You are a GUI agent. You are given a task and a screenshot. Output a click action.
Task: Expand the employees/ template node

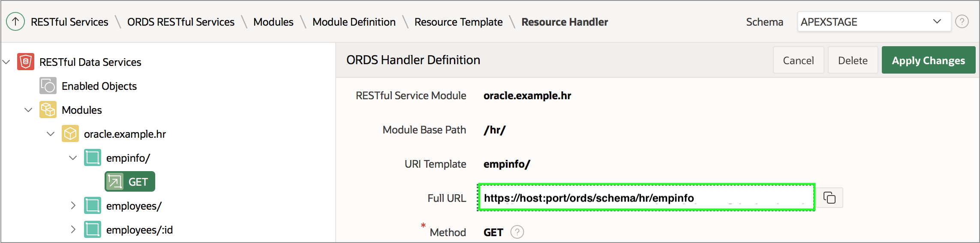click(x=73, y=206)
